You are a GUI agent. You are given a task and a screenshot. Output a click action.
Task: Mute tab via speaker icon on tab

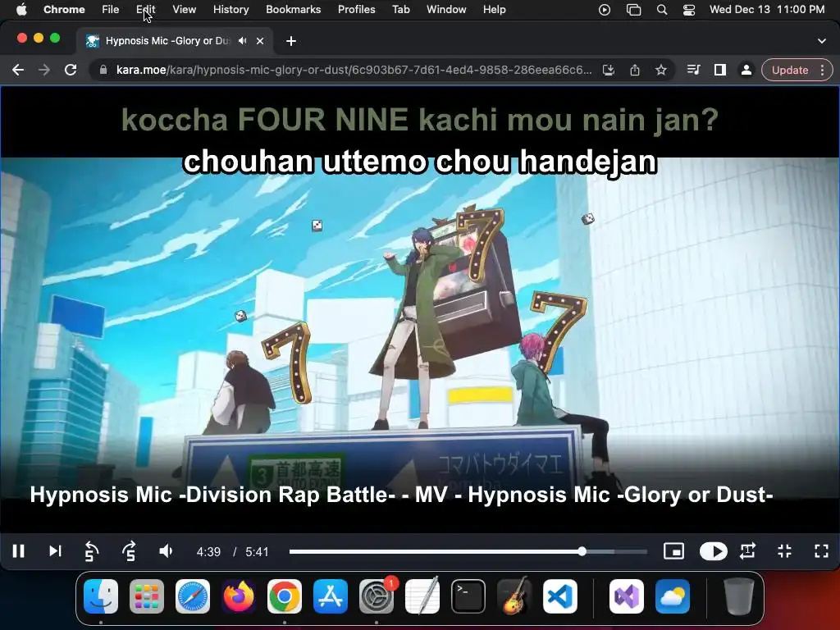tap(243, 41)
